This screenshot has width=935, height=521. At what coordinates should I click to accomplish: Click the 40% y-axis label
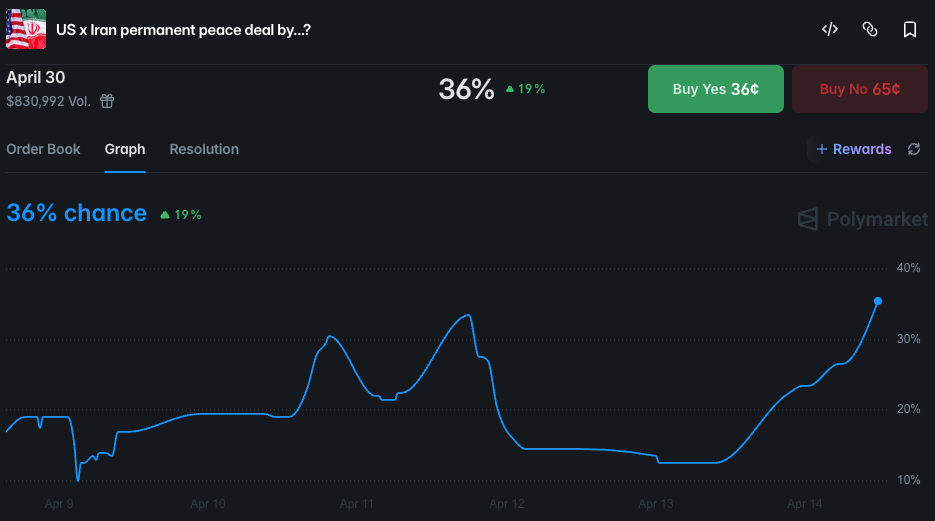coord(908,268)
